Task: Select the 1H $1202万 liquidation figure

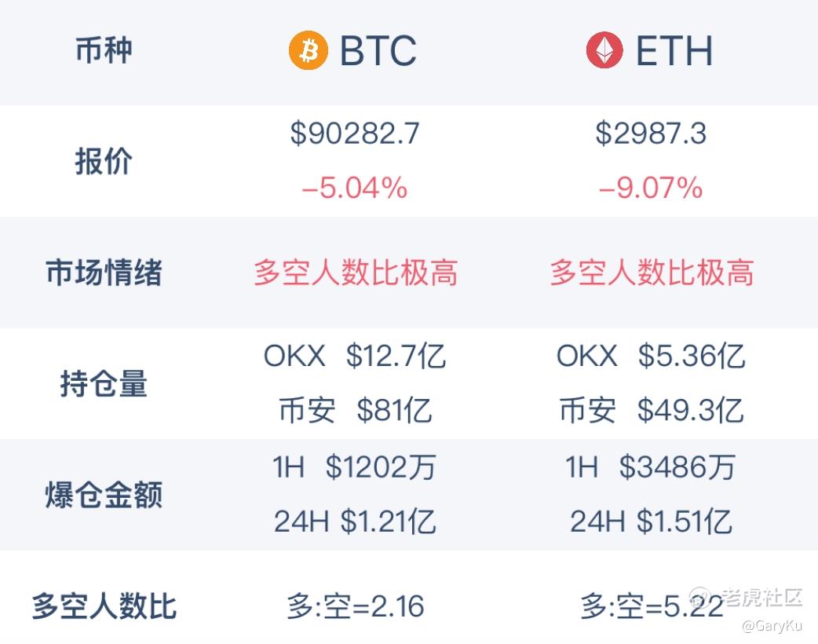Action: (355, 468)
